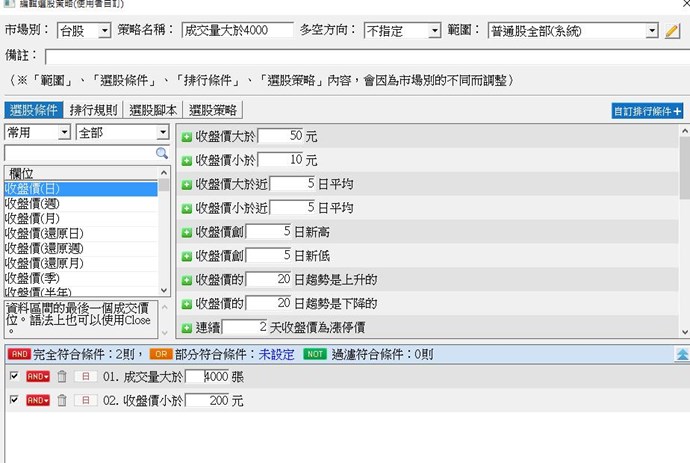Click the pencil edit icon beside 範圍
Screen dimensions: 690x463
pyautogui.click(x=673, y=31)
